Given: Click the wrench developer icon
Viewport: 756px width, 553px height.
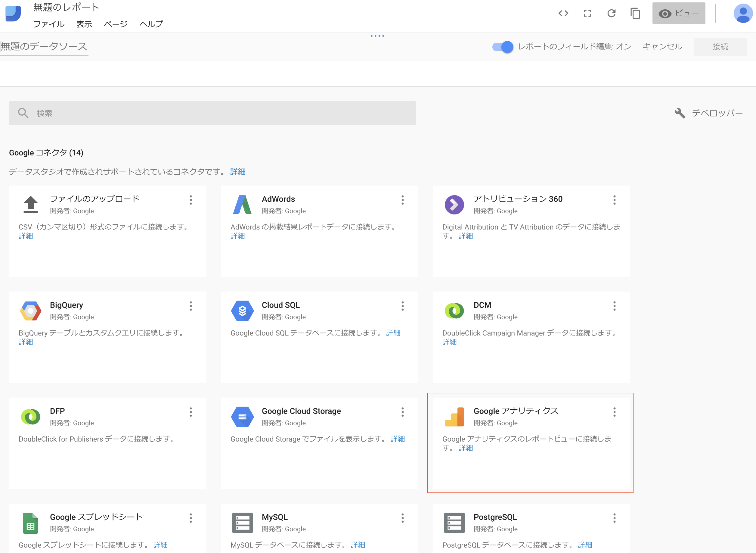Looking at the screenshot, I should pos(680,113).
